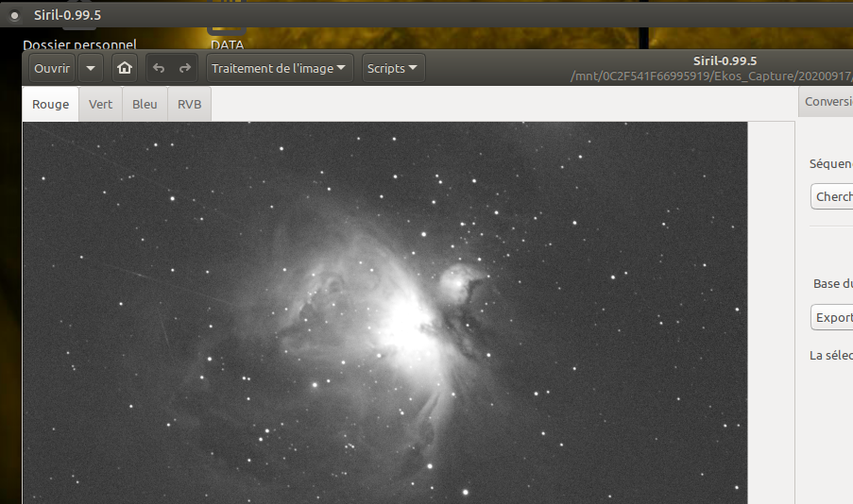The image size is (853, 504).
Task: Redo the operation with the forward arrow
Action: (185, 69)
